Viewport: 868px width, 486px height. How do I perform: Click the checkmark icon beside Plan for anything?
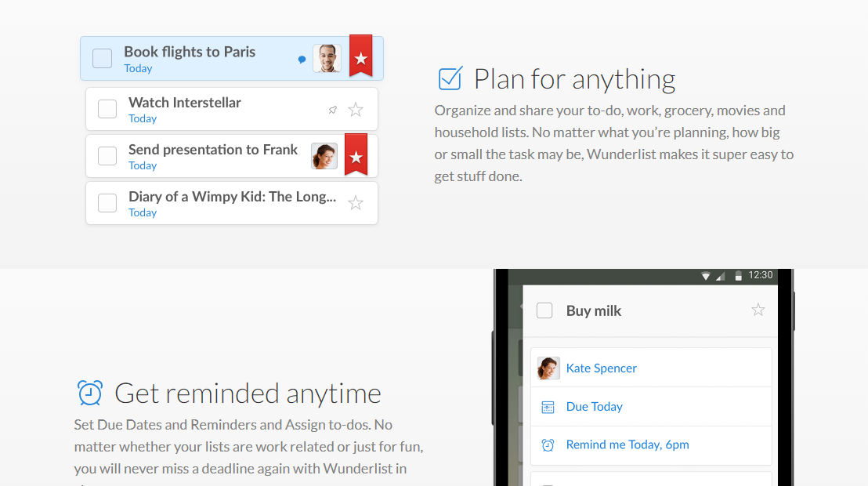[x=450, y=78]
